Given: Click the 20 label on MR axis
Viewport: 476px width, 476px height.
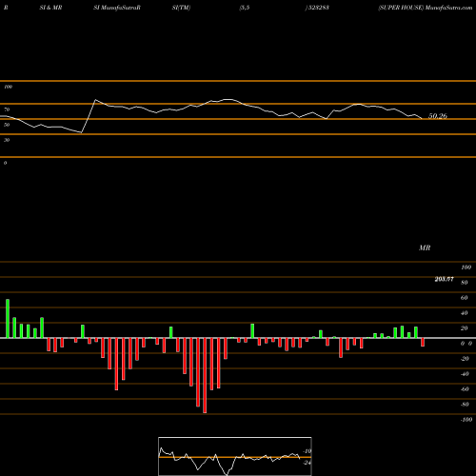Looking at the screenshot, I should pyautogui.click(x=465, y=328).
